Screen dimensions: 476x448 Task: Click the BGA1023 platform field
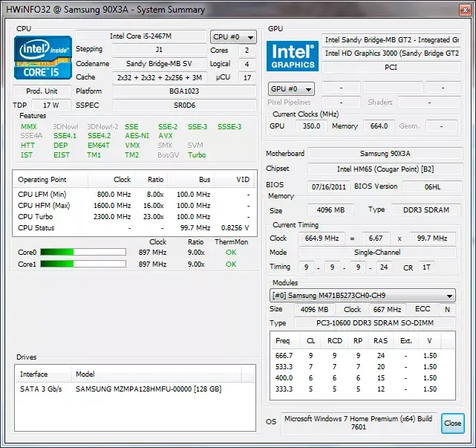[184, 91]
